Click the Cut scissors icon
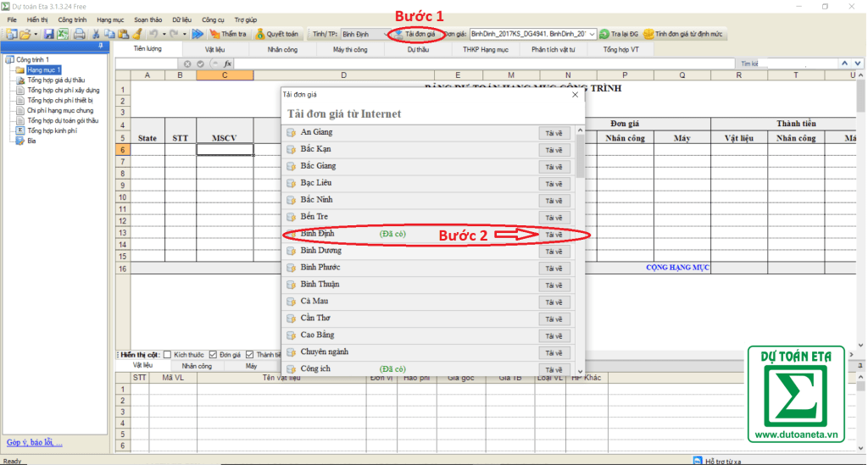This screenshot has height=465, width=868. pyautogui.click(x=97, y=34)
